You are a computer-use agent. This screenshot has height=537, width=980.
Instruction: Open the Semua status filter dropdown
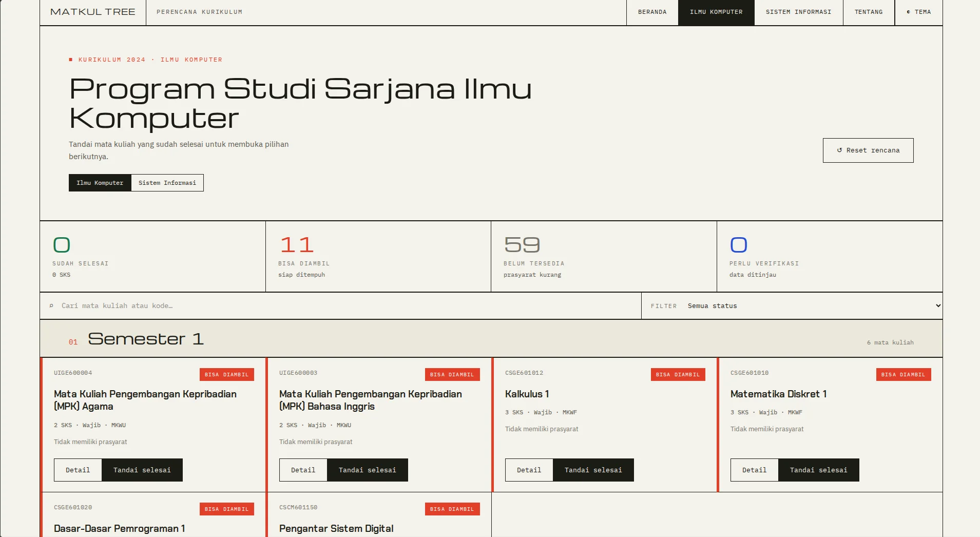[814, 306]
